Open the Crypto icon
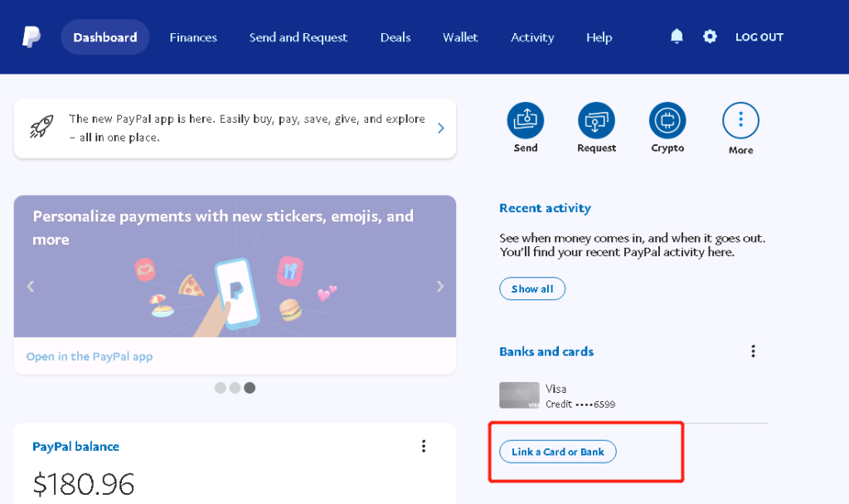 pyautogui.click(x=667, y=120)
